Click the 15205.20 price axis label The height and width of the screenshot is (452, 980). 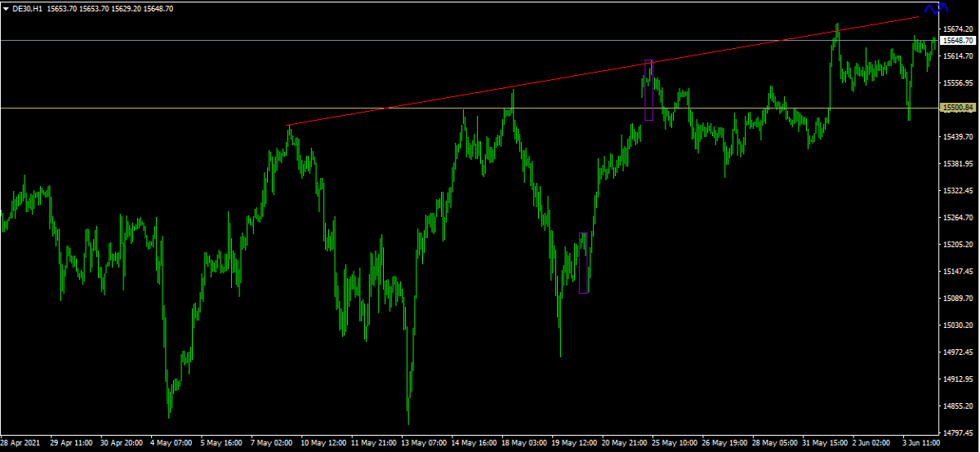click(958, 245)
